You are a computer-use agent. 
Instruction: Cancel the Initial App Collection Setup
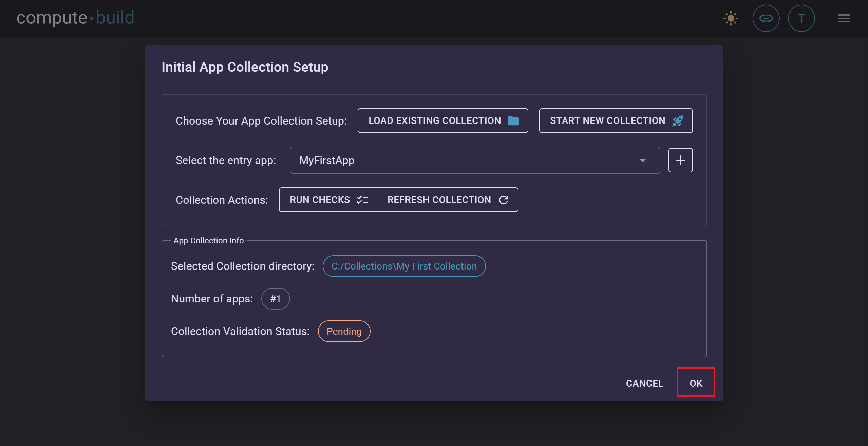(x=644, y=383)
